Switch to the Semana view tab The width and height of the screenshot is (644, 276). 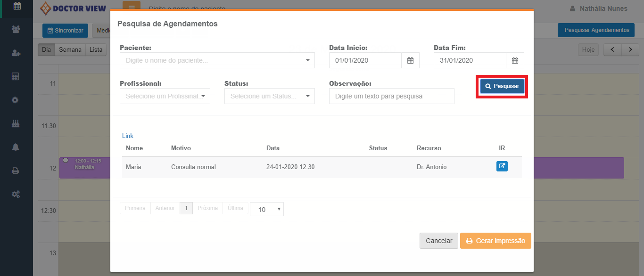pyautogui.click(x=70, y=49)
